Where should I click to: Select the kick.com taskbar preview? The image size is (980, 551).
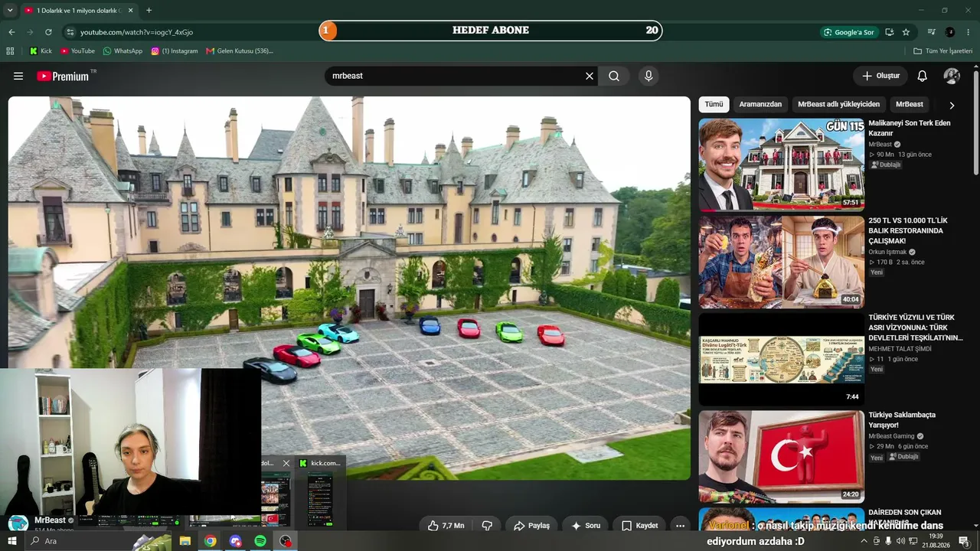tap(320, 492)
